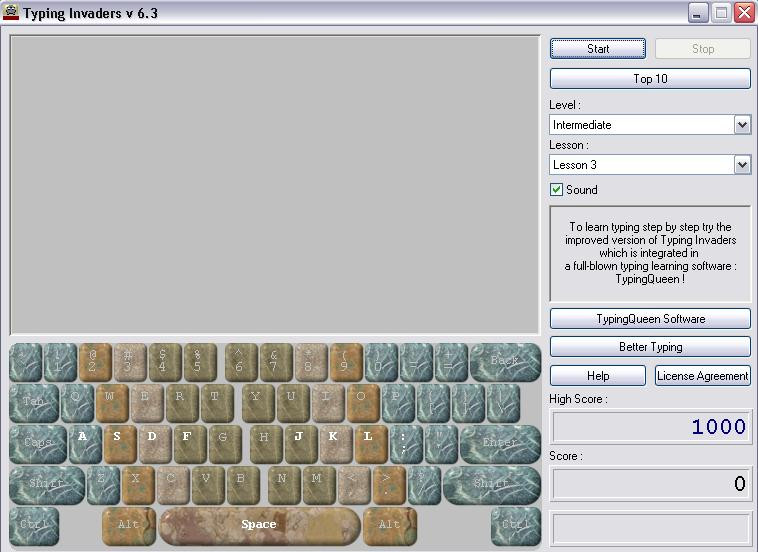The width and height of the screenshot is (758, 552).
Task: Click the G key on the keyboard
Action: click(225, 445)
